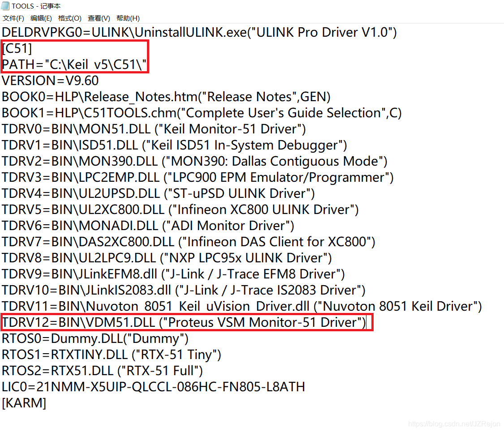Click the TOOLS - 记事本 window title

36,6
